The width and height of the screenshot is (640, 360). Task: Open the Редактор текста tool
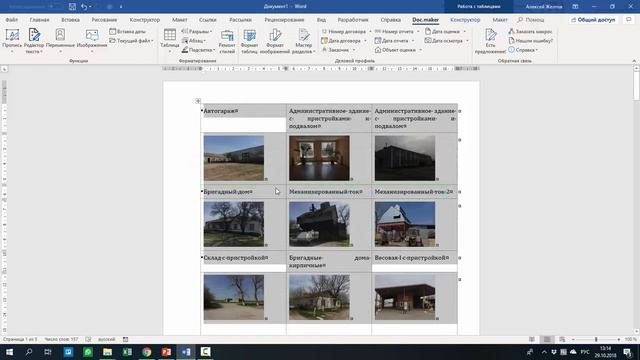pyautogui.click(x=34, y=40)
